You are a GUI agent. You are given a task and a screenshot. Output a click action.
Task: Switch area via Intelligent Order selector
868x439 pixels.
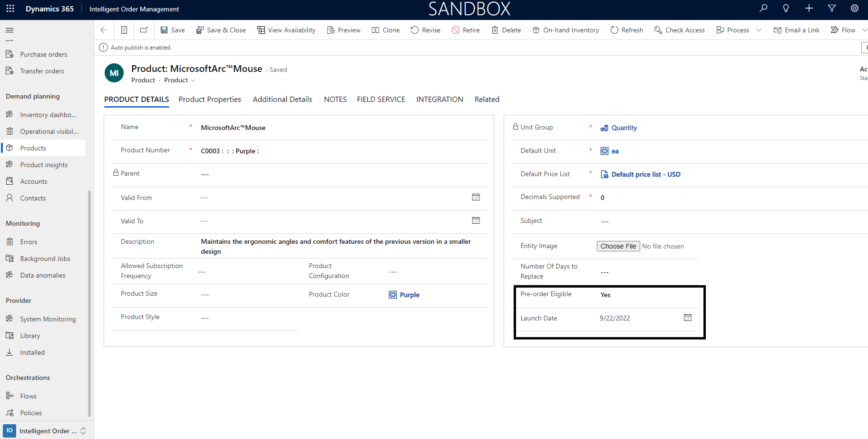pyautogui.click(x=46, y=430)
